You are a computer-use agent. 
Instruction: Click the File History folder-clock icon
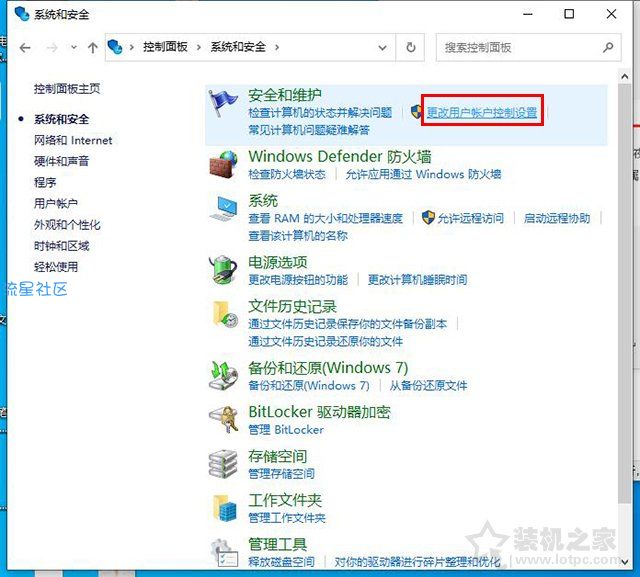225,314
